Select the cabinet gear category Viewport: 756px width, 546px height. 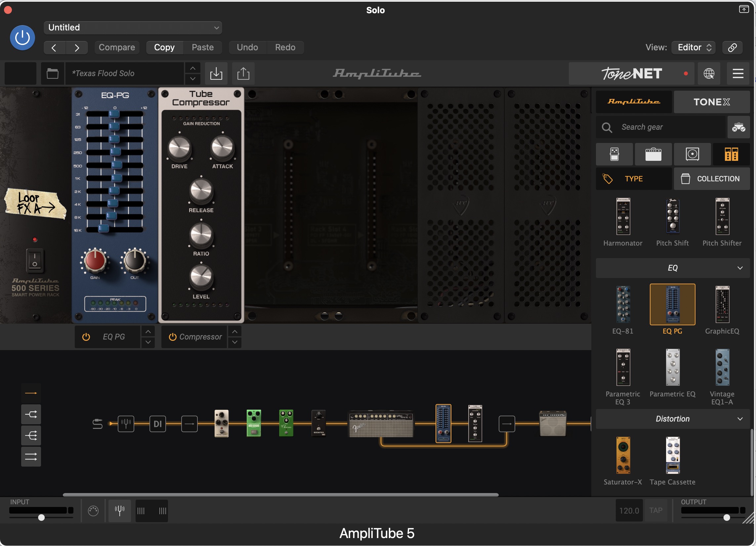pyautogui.click(x=692, y=155)
